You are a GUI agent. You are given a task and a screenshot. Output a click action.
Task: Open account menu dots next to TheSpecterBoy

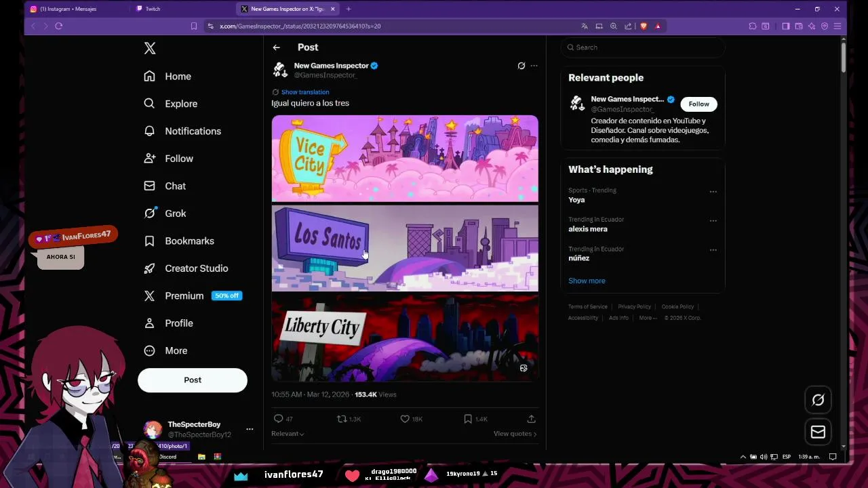point(250,429)
